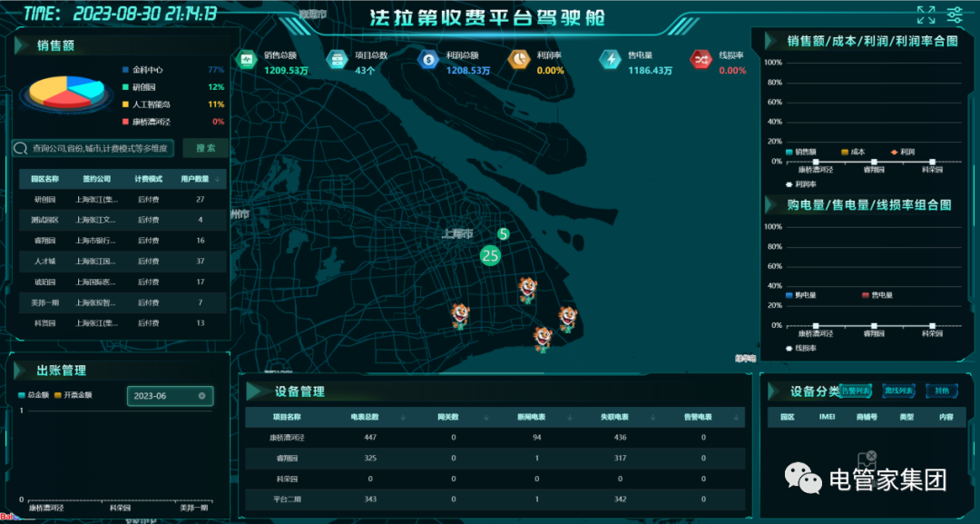Toggle 购电量 legend in lower chart
Viewport: 980px width, 524px height.
pos(801,295)
